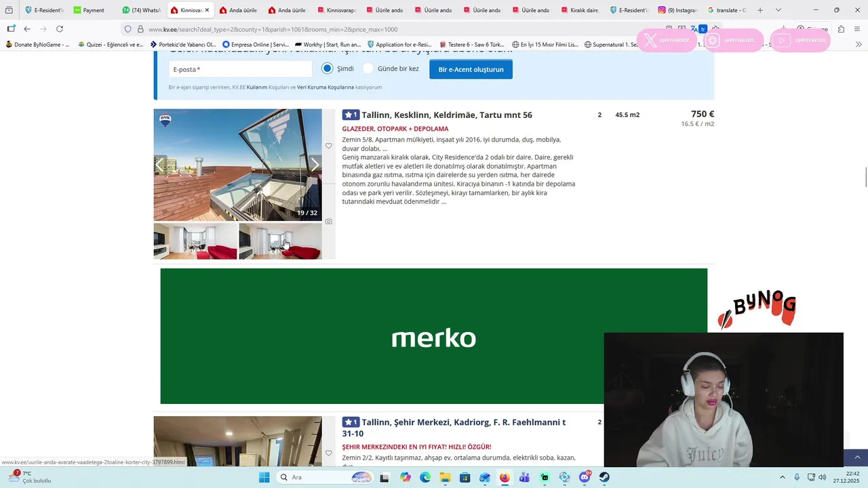
Task: Close the active Kinnisvara tab
Action: pos(207,10)
